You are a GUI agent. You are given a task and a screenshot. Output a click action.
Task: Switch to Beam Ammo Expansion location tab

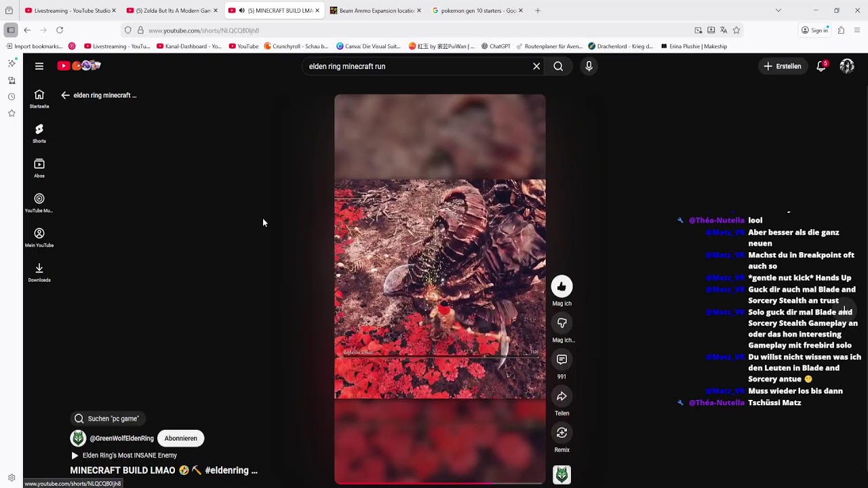pyautogui.click(x=376, y=11)
